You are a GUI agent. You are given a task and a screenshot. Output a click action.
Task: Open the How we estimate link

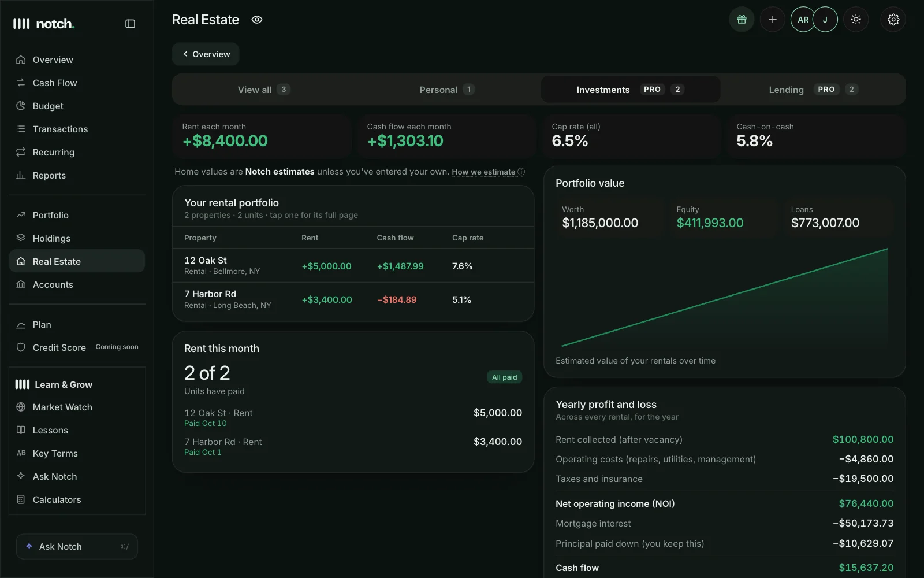point(488,172)
